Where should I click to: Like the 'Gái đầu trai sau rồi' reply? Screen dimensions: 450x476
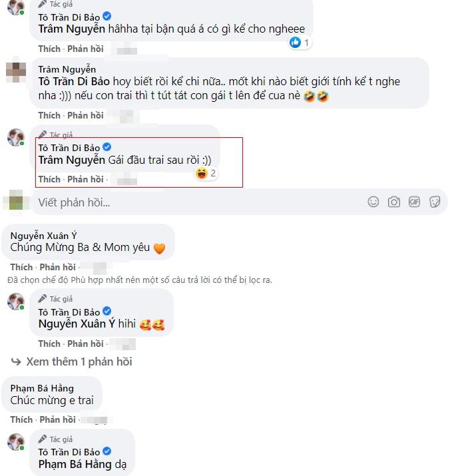[49, 179]
